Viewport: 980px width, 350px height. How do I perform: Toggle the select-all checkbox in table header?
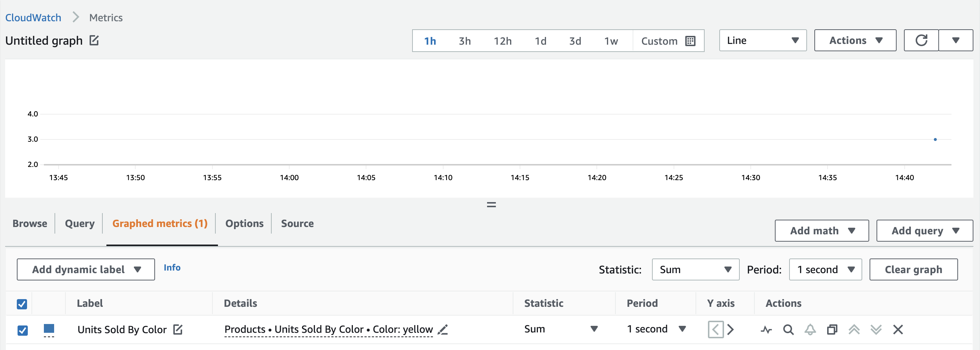tap(22, 304)
